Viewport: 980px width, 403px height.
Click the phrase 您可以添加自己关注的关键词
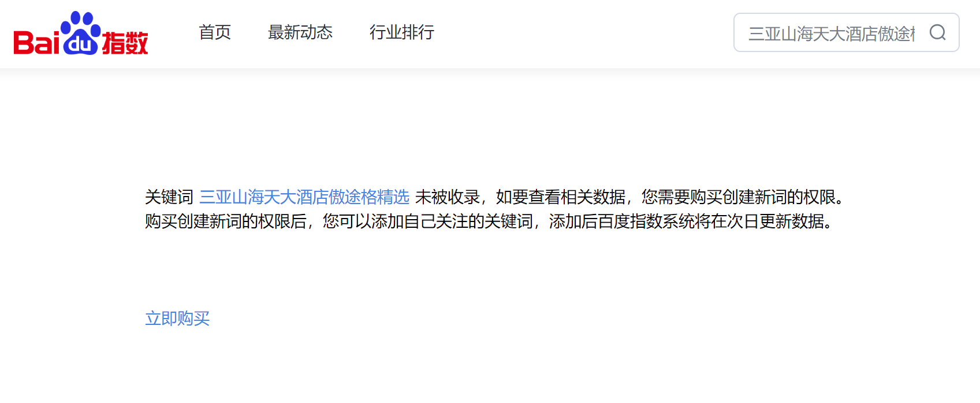click(x=428, y=221)
